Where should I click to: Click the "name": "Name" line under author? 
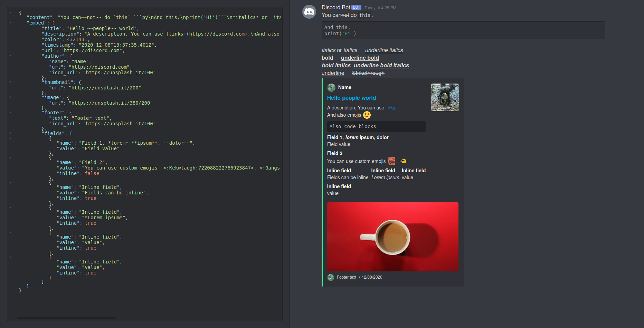pyautogui.click(x=70, y=61)
